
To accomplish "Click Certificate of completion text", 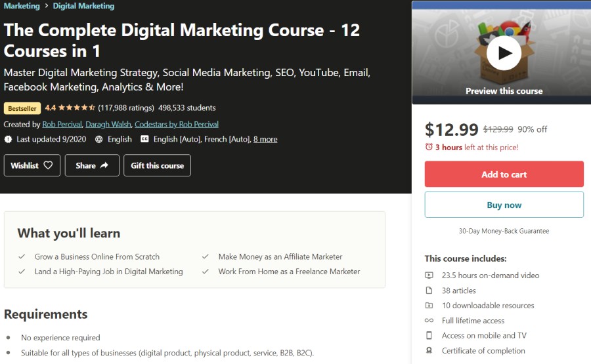I will click(x=483, y=351).
